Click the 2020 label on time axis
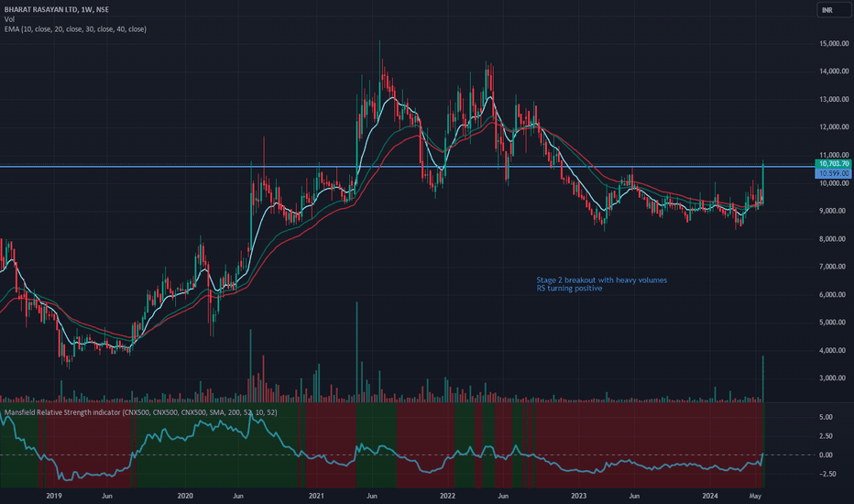Viewport: 854px width, 504px height. point(185,496)
